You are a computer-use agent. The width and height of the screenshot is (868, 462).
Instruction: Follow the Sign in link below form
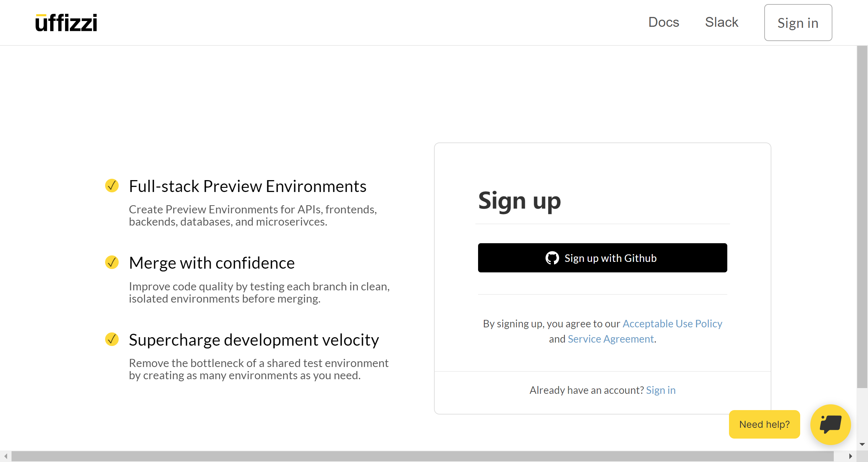660,390
